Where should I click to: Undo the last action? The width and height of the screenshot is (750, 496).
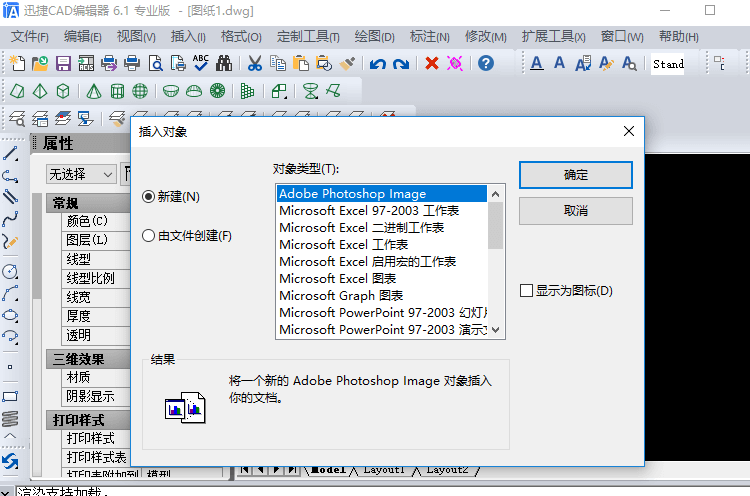point(377,63)
